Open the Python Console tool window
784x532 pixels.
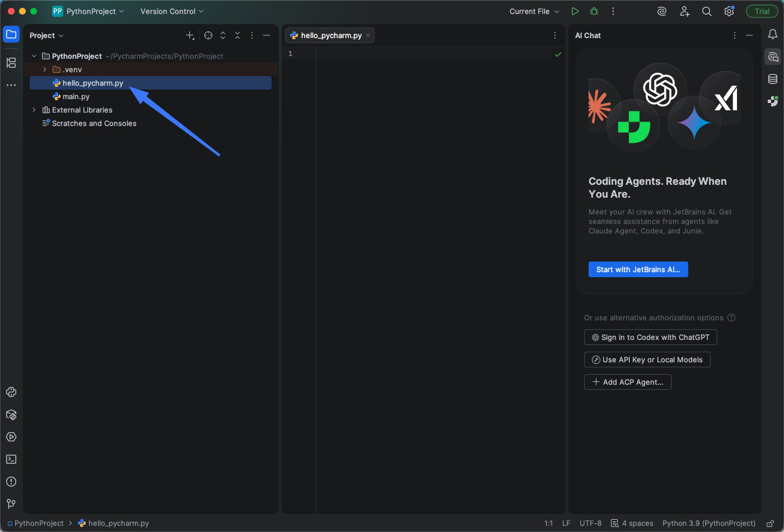coord(11,392)
